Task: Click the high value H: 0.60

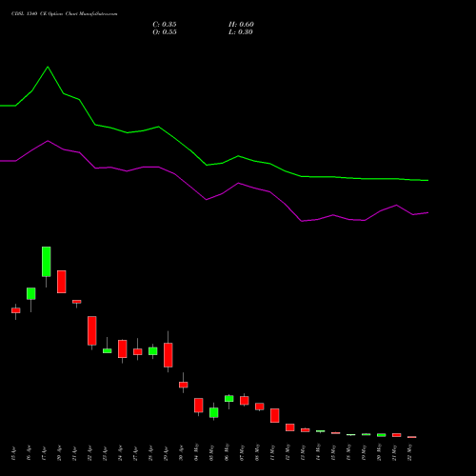Action: tap(241, 25)
